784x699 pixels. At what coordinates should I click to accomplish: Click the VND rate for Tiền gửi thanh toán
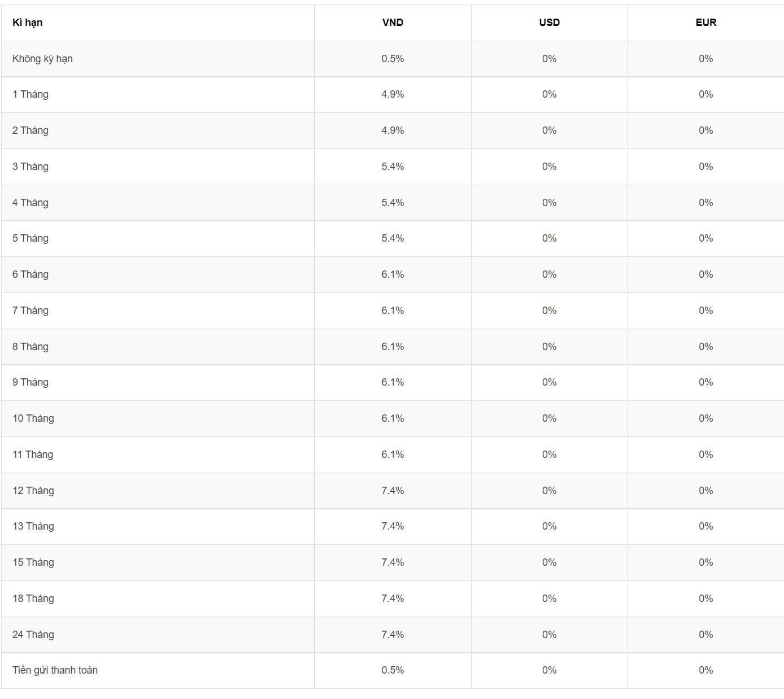pos(393,670)
